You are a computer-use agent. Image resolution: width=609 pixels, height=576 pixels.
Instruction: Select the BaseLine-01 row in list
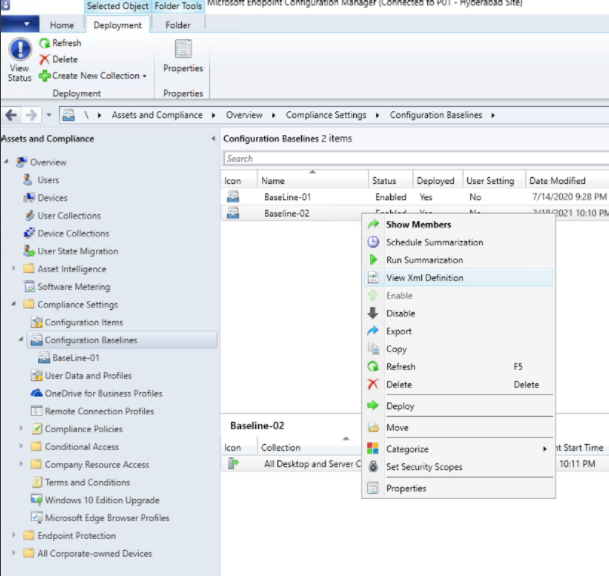(415, 197)
